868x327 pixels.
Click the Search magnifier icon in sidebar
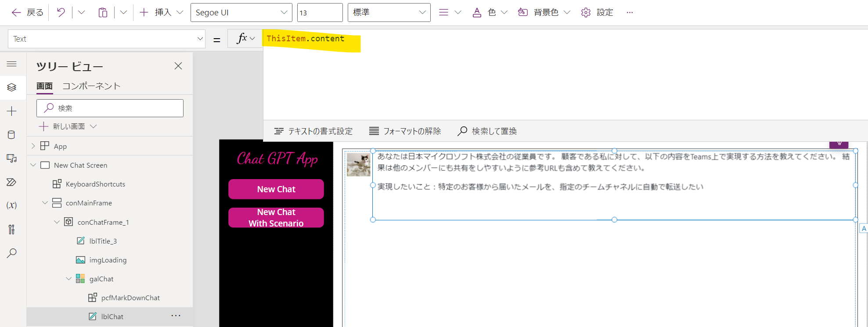(12, 253)
